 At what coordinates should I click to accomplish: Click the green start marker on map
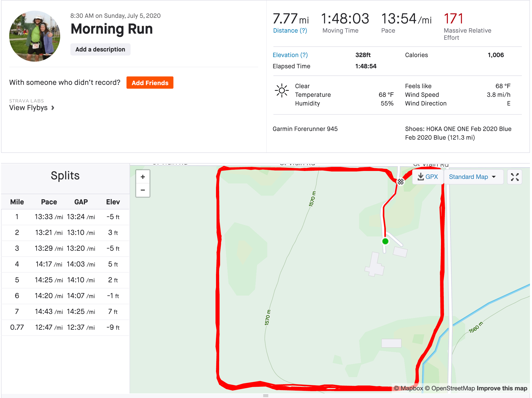pos(385,241)
